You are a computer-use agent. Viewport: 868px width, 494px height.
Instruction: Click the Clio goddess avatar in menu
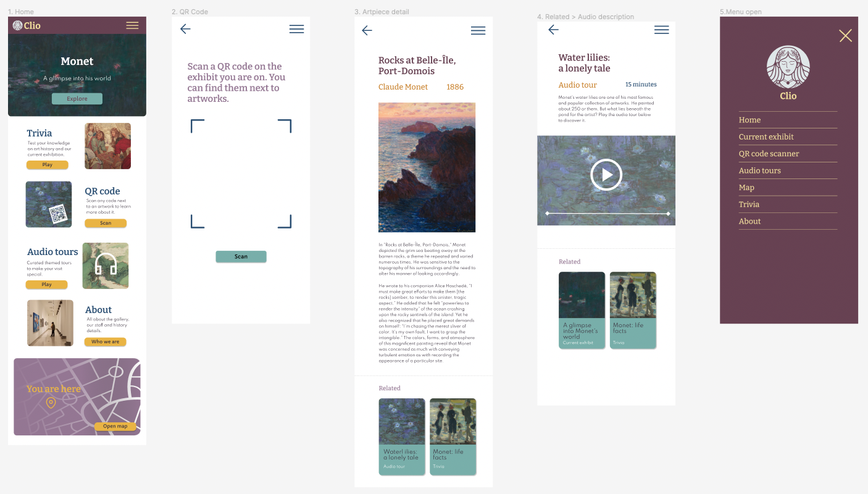788,67
